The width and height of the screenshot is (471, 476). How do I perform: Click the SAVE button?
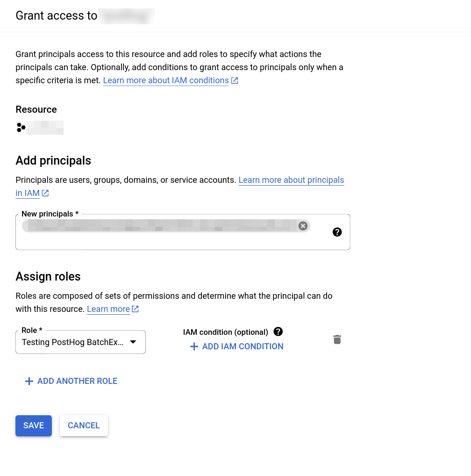[x=33, y=426]
